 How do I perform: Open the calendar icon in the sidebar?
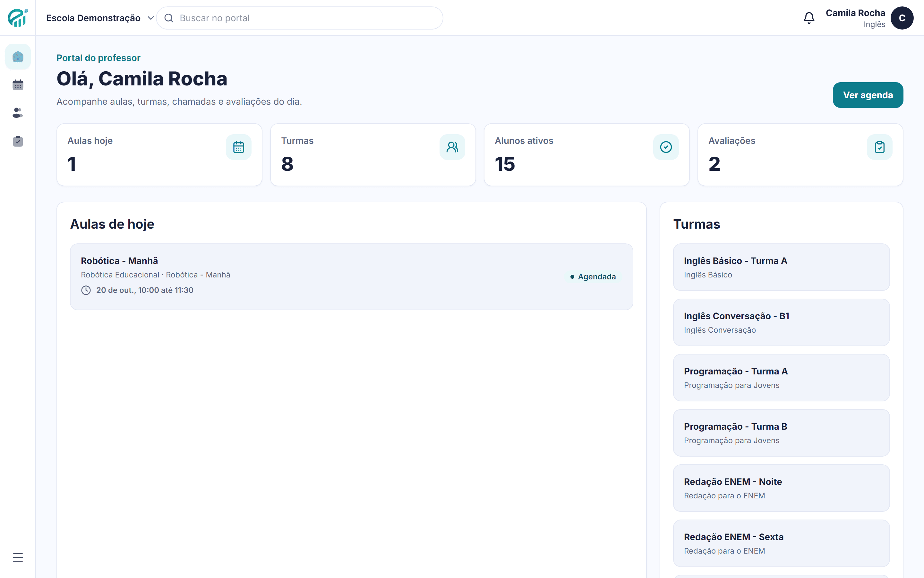coord(18,85)
